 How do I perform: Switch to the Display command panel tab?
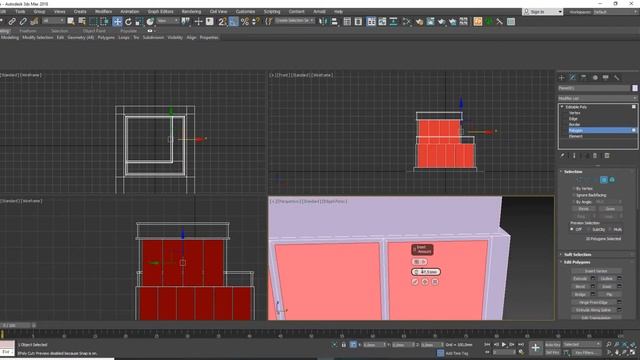606,77
